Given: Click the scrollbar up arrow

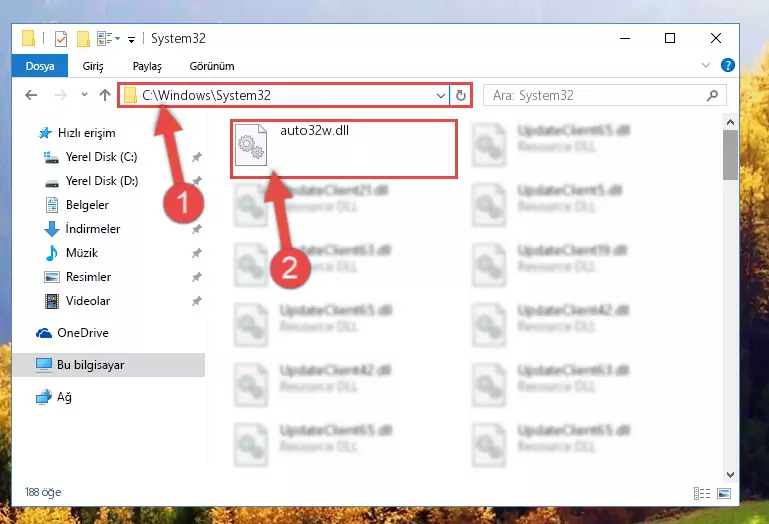Looking at the screenshot, I should [730, 122].
